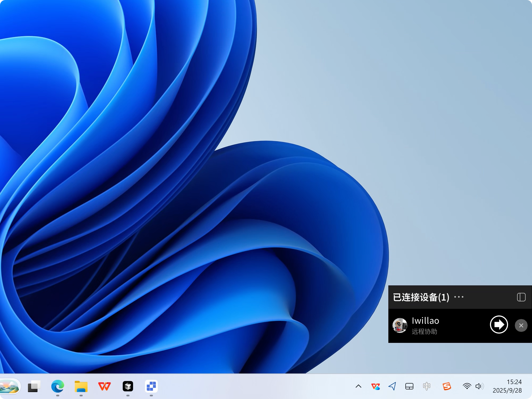Open the ··· menu on 已连接设备 panel
The image size is (532, 399).
coord(459,297)
